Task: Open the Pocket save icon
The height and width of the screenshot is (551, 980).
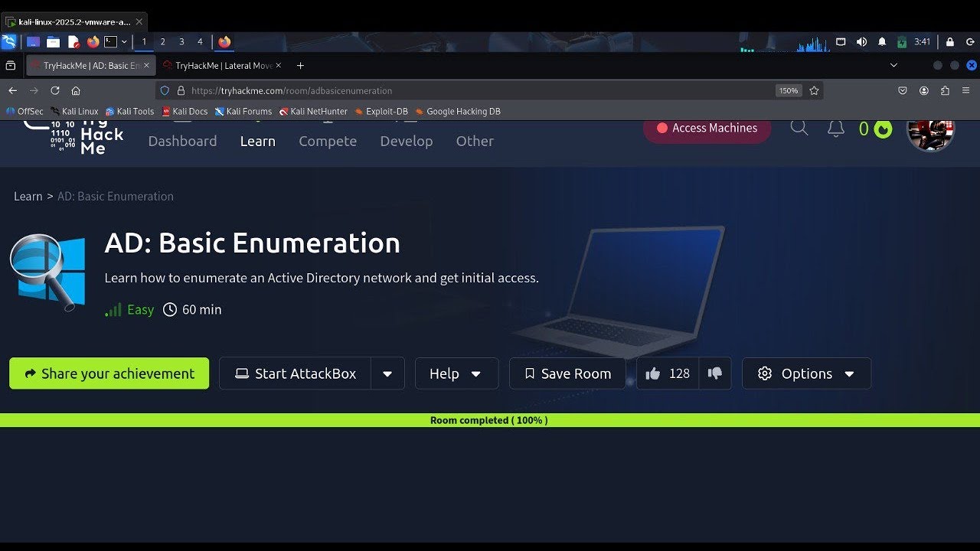Action: click(903, 90)
